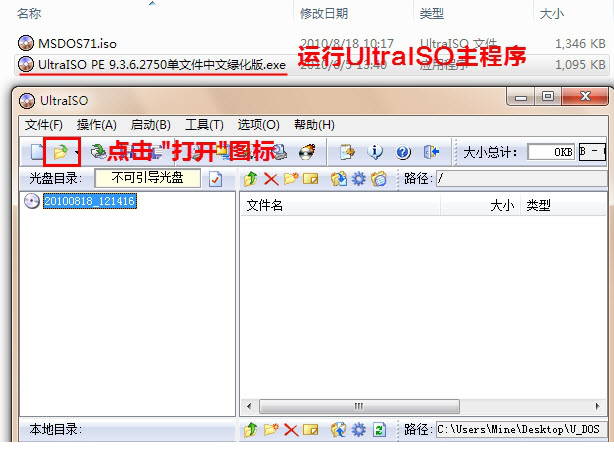Expand the Open icon dropdown arrow
Viewport: 614px width, 459px height.
[x=77, y=152]
